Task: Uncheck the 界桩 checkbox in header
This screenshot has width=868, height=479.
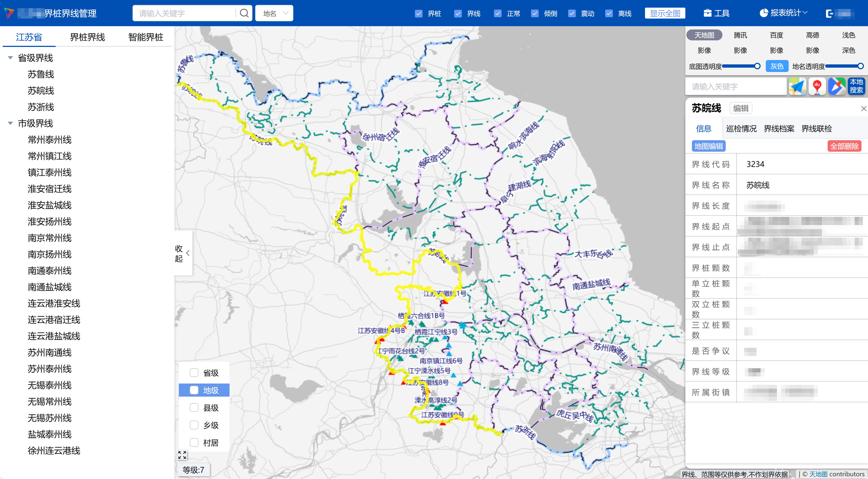Action: coord(418,13)
